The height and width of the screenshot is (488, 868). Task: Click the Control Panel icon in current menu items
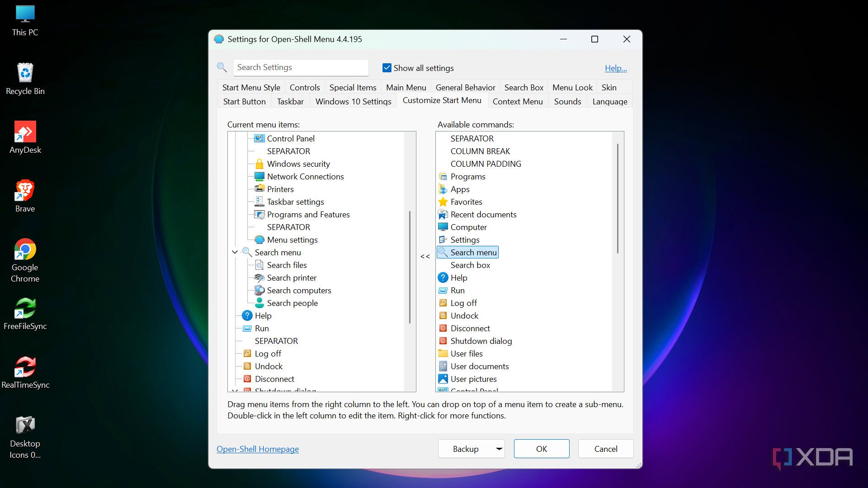(259, 138)
